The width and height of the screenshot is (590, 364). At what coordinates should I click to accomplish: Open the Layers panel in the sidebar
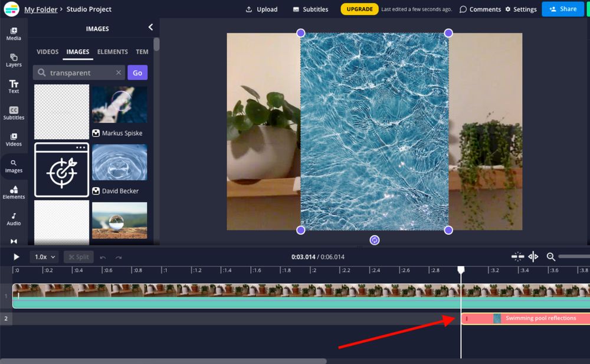(x=14, y=59)
